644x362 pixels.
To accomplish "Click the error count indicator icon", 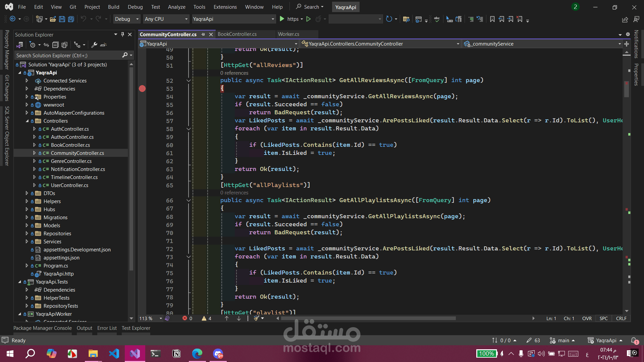I will point(185,318).
